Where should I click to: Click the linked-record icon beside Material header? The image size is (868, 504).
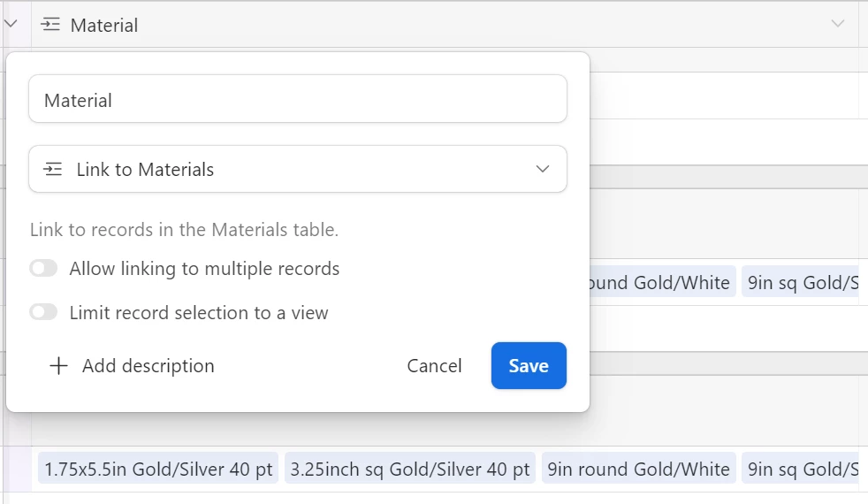[x=50, y=25]
